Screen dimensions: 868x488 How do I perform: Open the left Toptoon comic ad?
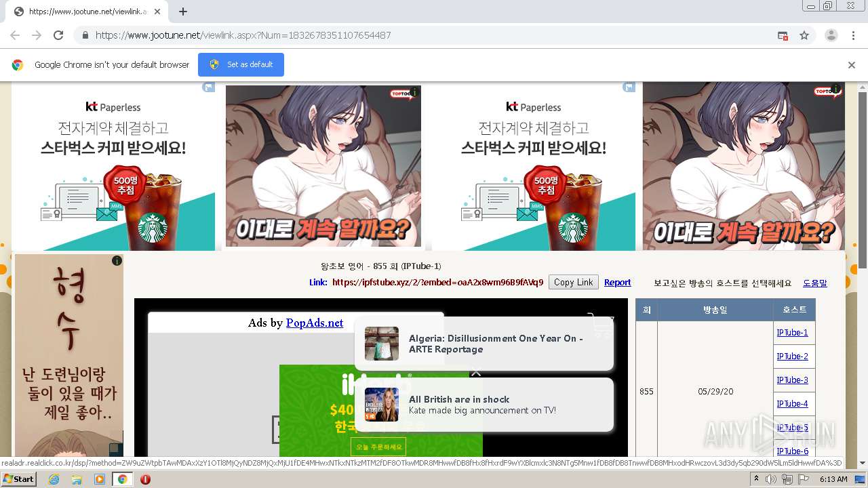tap(323, 166)
